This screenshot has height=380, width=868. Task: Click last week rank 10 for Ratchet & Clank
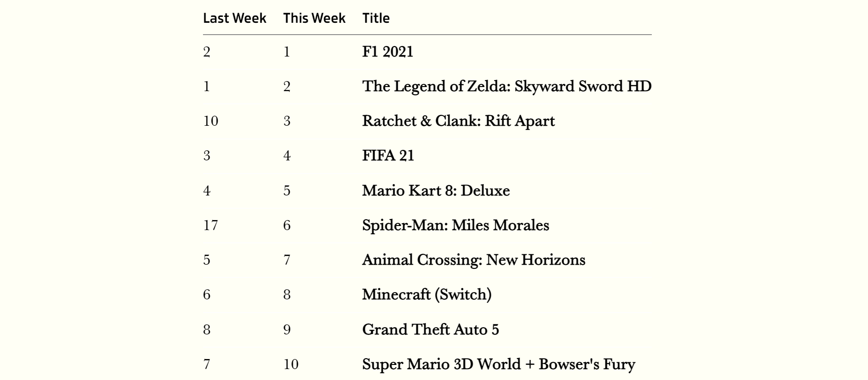pyautogui.click(x=211, y=121)
